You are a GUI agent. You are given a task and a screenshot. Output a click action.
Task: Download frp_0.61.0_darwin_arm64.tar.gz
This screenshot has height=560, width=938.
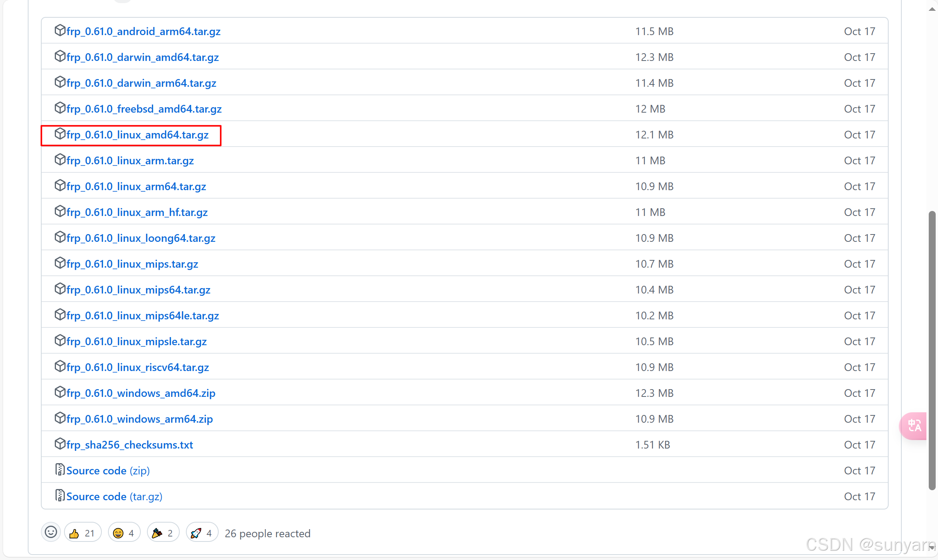(x=141, y=83)
